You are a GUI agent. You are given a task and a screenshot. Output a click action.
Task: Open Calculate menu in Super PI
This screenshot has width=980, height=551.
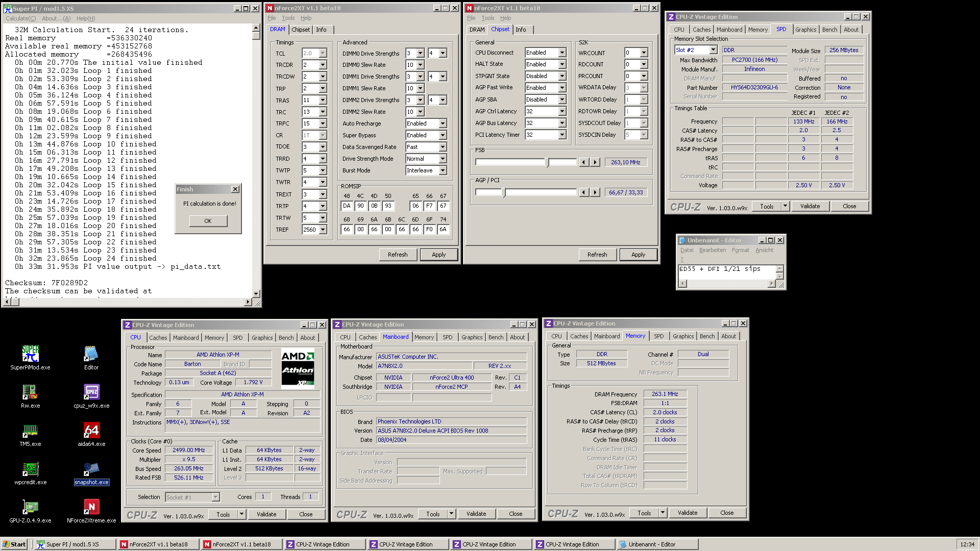[x=20, y=18]
